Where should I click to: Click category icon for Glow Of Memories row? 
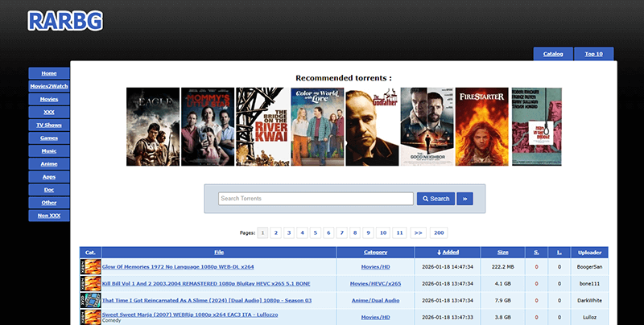click(x=90, y=267)
